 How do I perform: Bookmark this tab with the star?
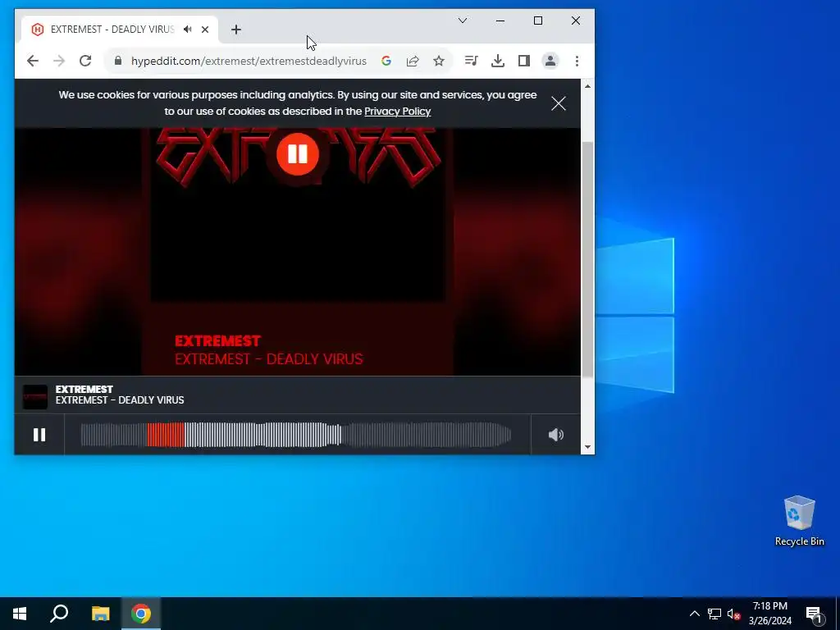click(439, 61)
